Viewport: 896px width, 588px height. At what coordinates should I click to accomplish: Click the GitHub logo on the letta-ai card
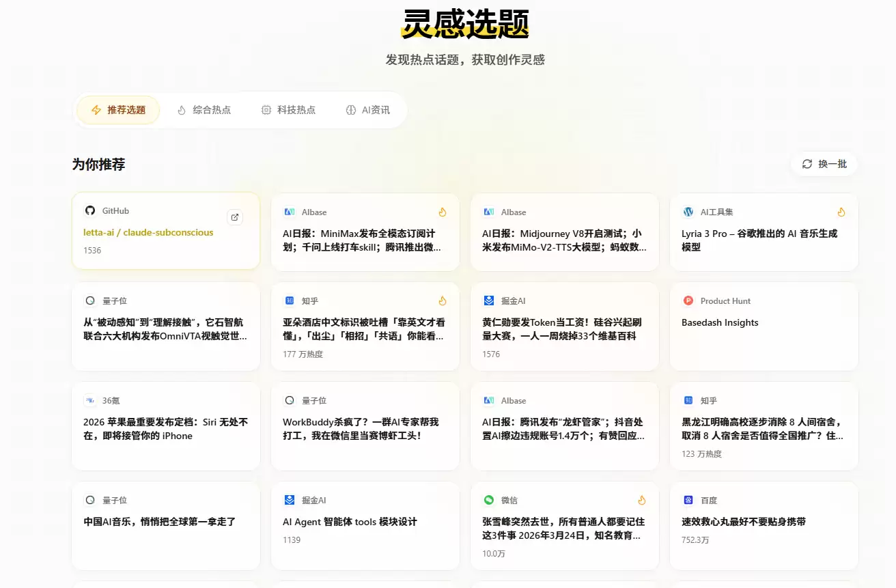click(x=89, y=211)
